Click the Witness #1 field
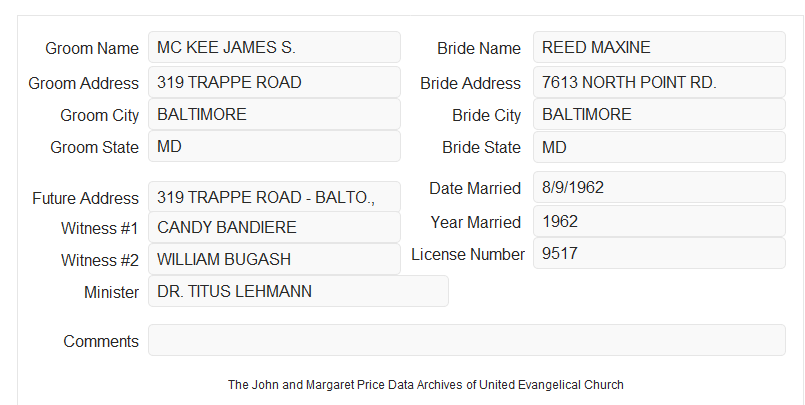 [x=274, y=227]
